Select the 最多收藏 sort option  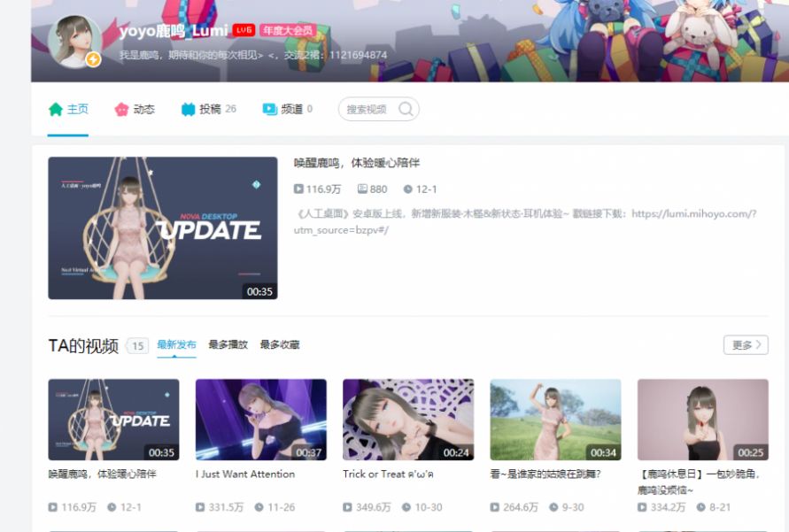(279, 345)
